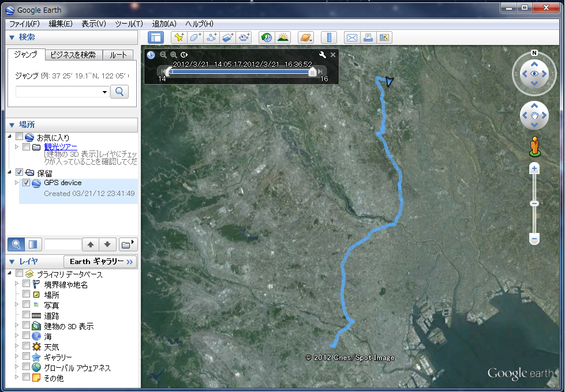Click the zoom in plus button

click(x=534, y=168)
